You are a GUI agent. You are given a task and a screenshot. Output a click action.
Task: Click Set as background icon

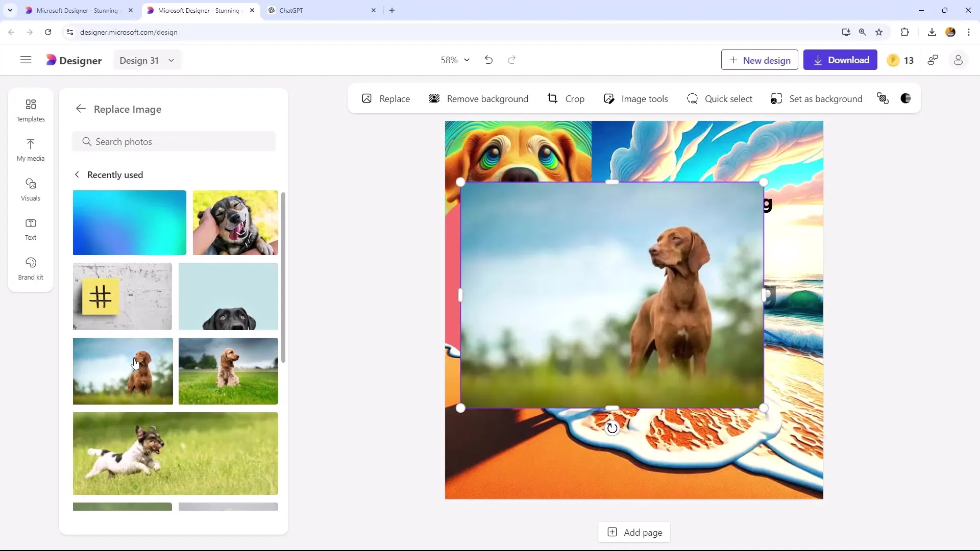[776, 99]
